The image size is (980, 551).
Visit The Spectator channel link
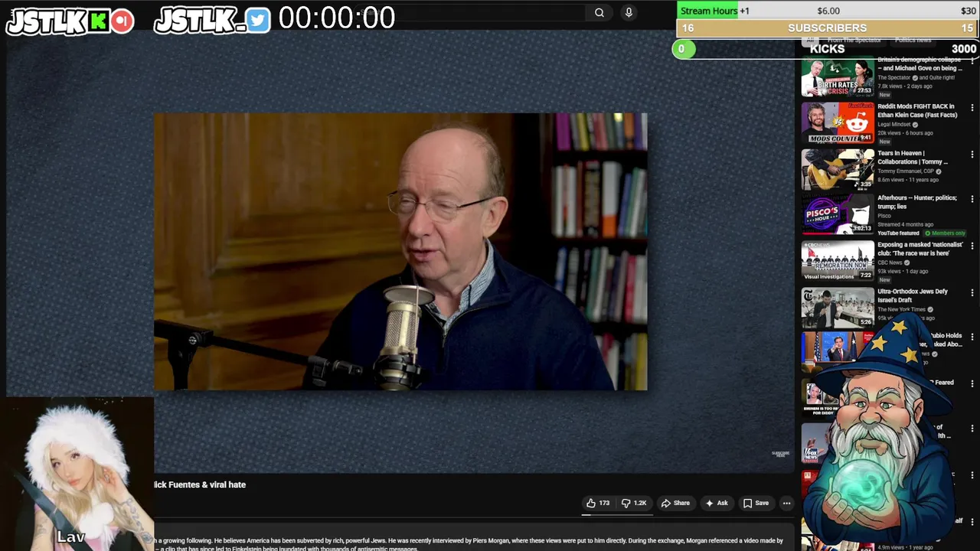[x=893, y=77]
